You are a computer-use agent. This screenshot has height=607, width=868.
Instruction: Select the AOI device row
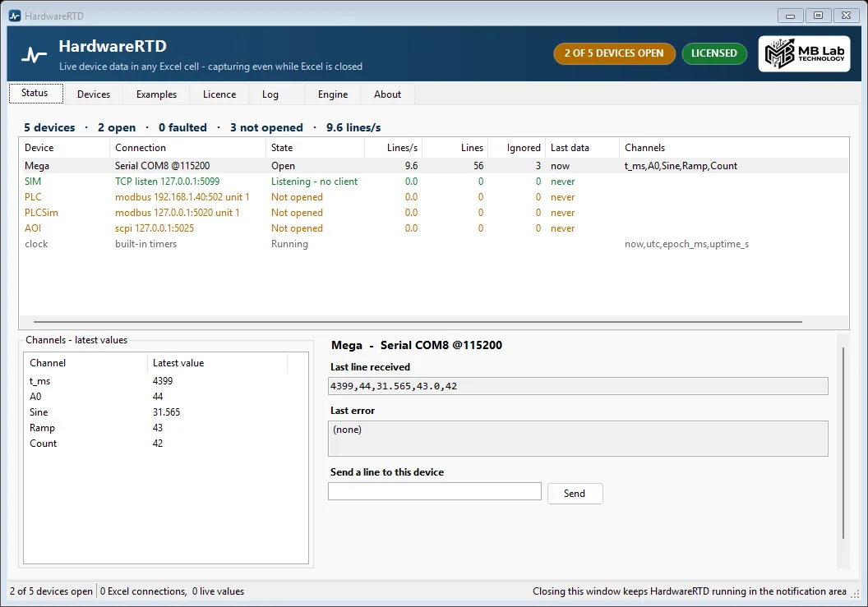pos(433,228)
